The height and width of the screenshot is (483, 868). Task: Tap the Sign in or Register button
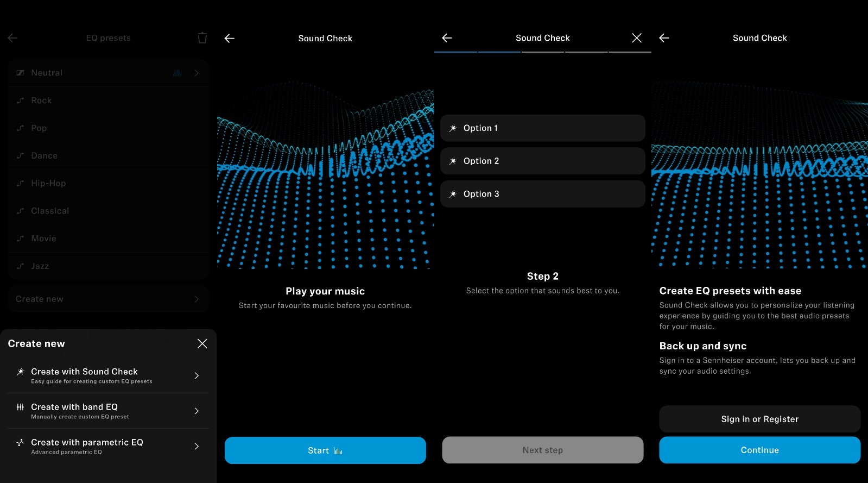759,419
